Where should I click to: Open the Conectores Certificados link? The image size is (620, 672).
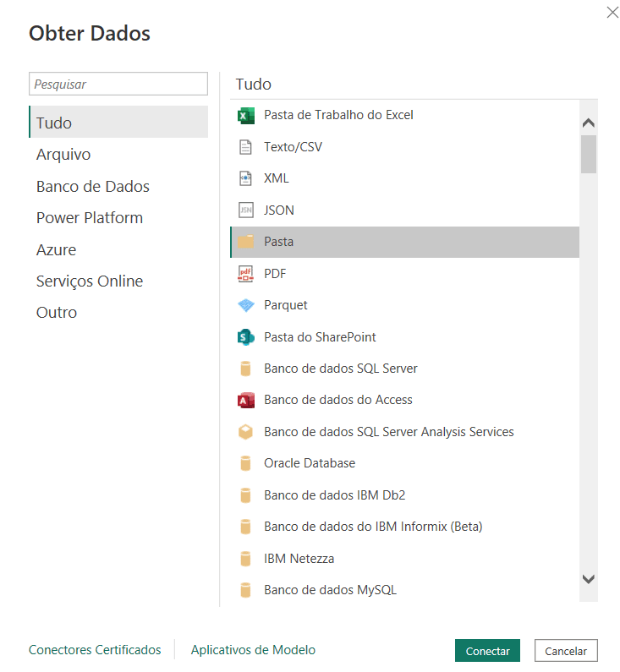coord(95,650)
